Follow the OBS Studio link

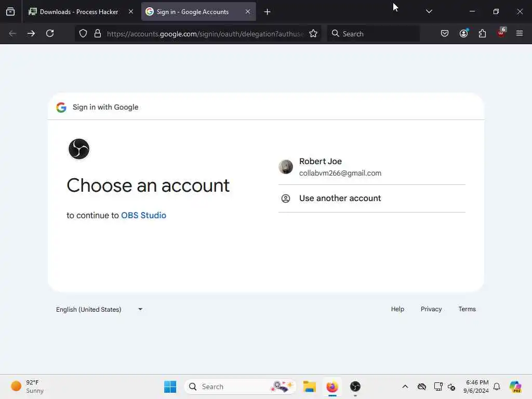(143, 216)
